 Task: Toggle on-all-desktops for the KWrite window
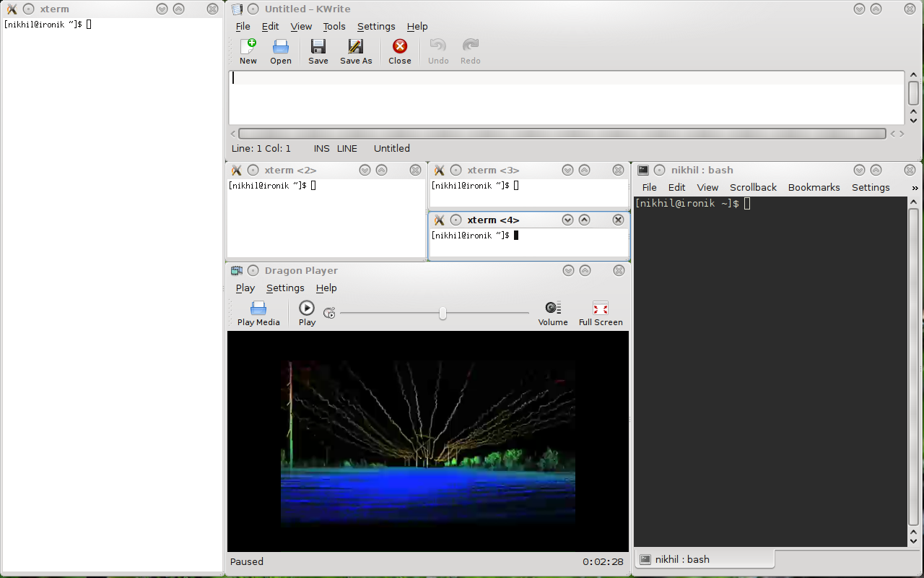pyautogui.click(x=253, y=9)
